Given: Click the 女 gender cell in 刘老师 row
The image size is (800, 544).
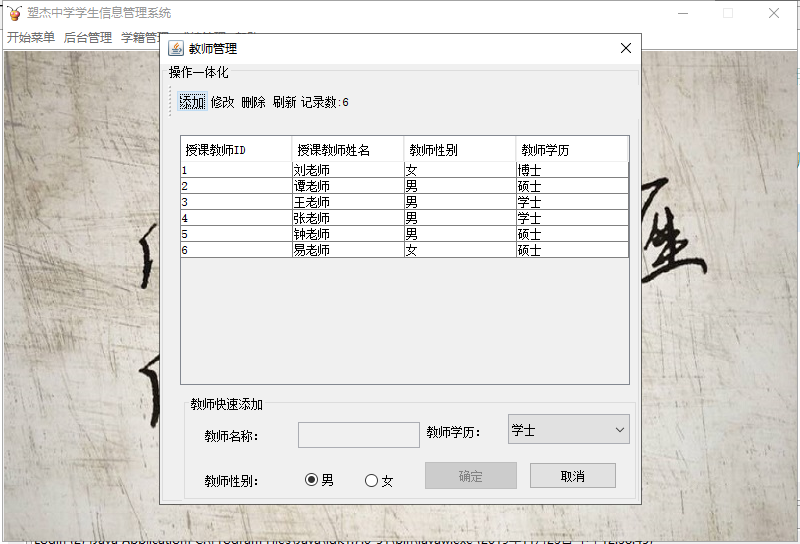Looking at the screenshot, I should [x=460, y=170].
